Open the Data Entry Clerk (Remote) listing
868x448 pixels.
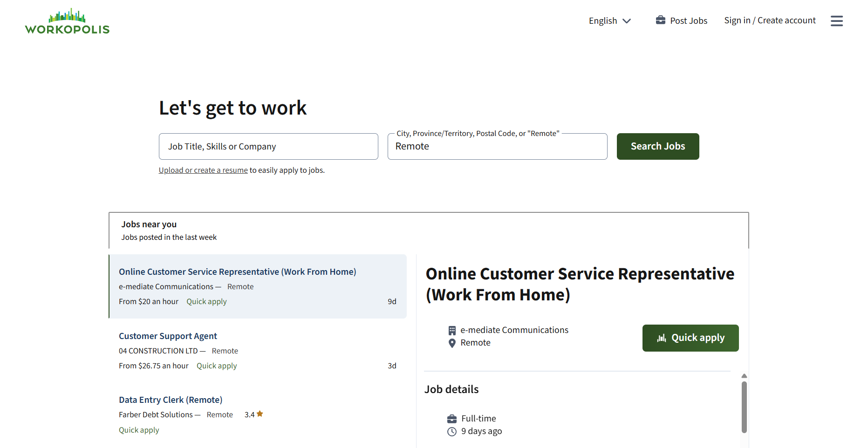[x=171, y=400]
